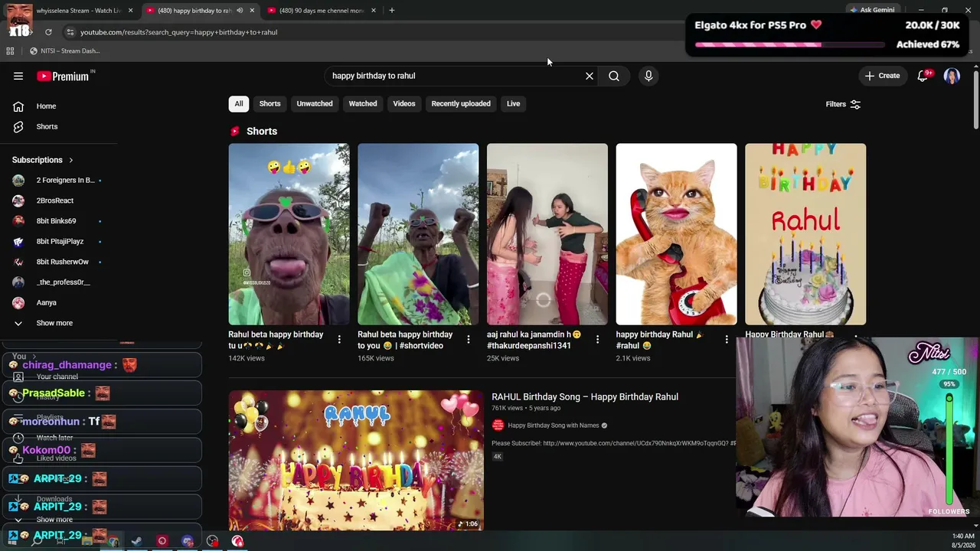Screen dimensions: 980x551
Task: Show only Live results
Action: 513,104
